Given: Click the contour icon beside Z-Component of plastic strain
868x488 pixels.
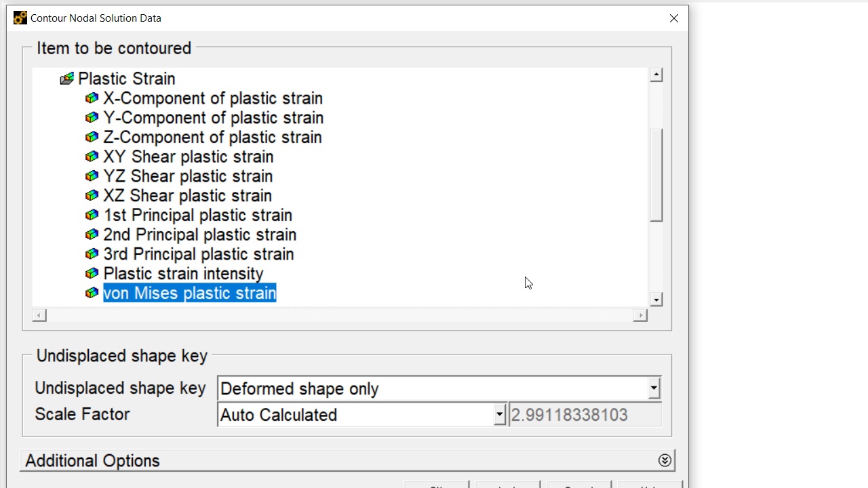Looking at the screenshot, I should tap(92, 138).
